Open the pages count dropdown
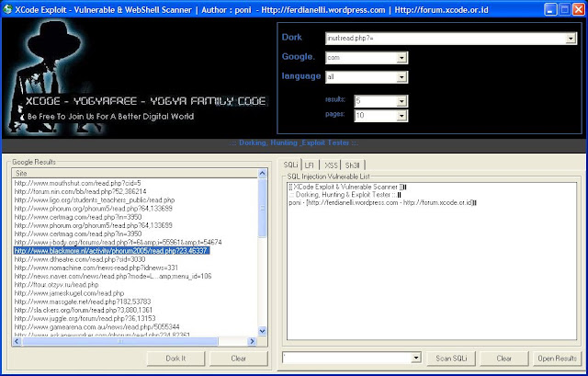Image resolution: width=588 pixels, height=376 pixels. [401, 116]
